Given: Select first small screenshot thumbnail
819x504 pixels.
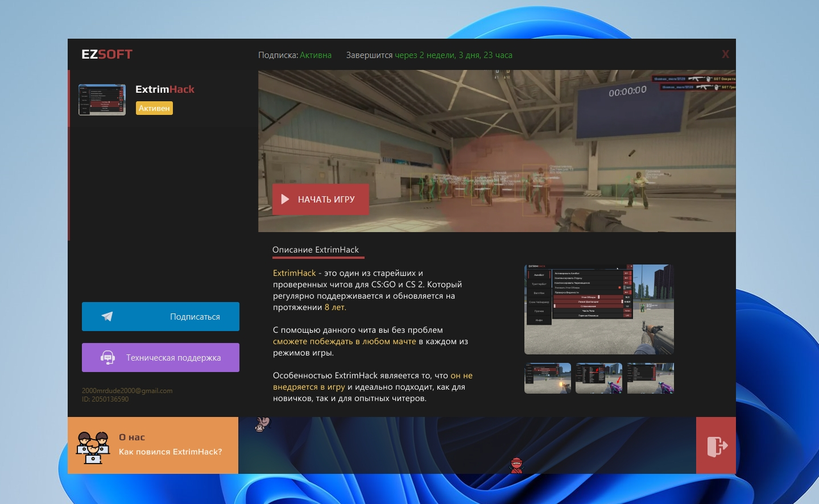Looking at the screenshot, I should 548,378.
